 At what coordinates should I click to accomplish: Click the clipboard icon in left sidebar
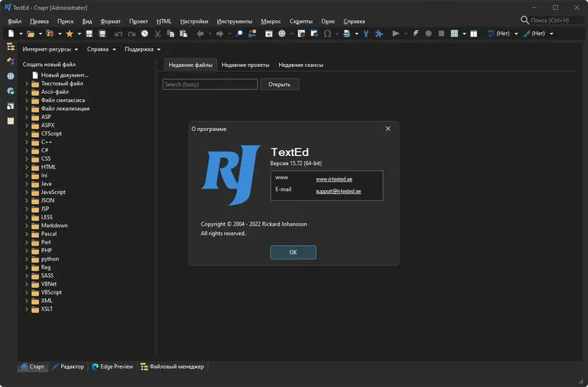(x=10, y=121)
